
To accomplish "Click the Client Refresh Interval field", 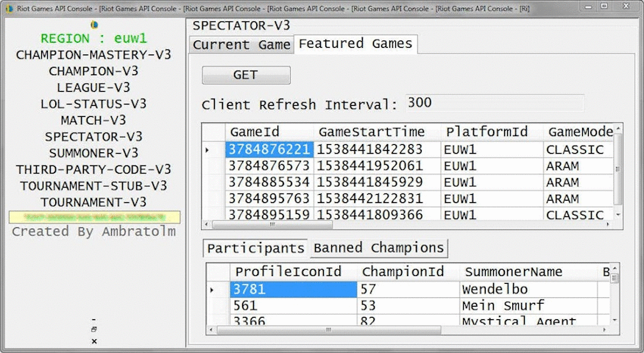I will [493, 103].
